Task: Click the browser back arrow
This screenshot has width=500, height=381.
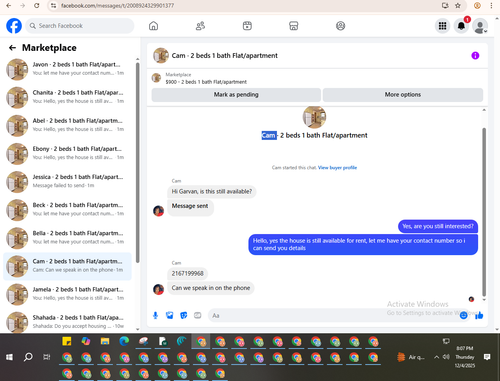Action: 9,6
